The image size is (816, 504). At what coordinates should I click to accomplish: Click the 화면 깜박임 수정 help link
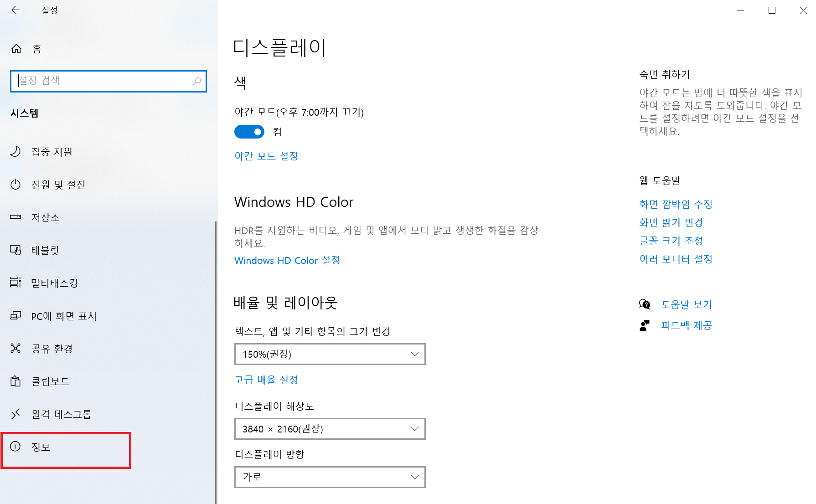coord(676,204)
